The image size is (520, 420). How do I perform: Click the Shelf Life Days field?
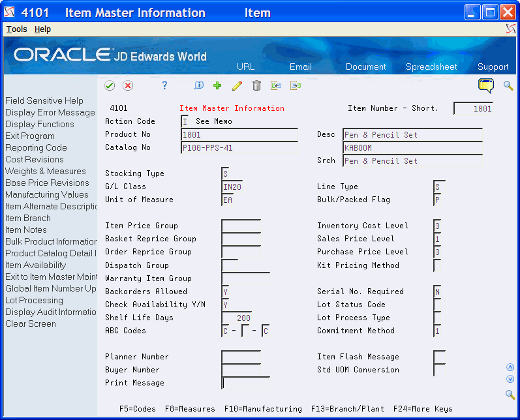236,318
